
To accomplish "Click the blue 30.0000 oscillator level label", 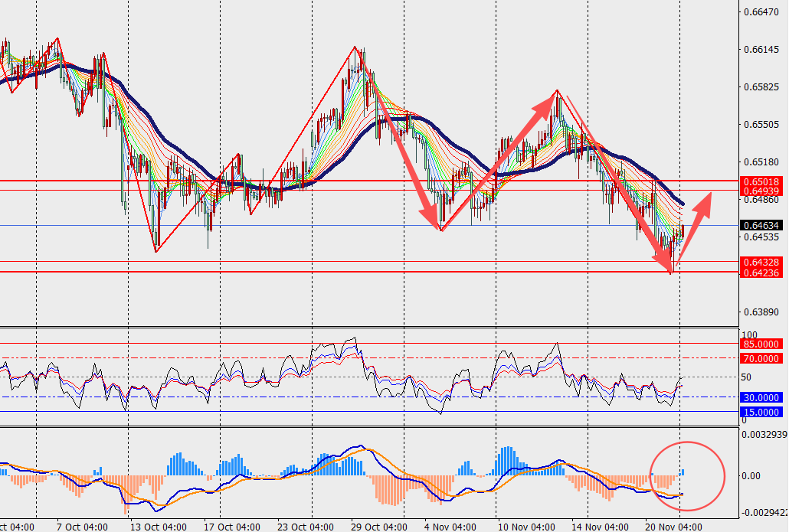I will (x=760, y=397).
